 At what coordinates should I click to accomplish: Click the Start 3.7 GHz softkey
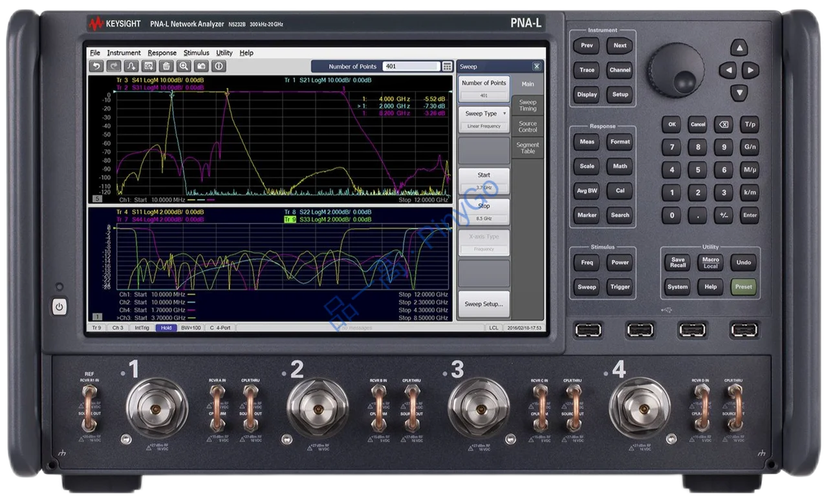coord(484,181)
